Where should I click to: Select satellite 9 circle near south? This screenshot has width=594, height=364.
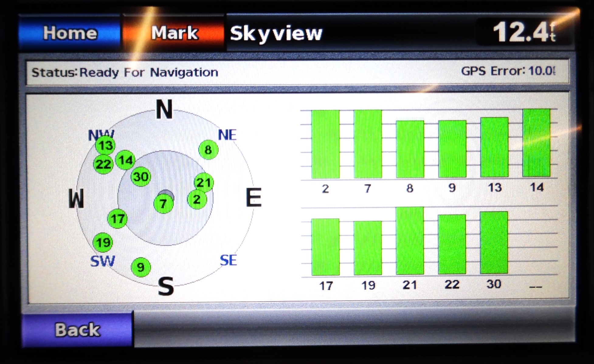point(140,267)
